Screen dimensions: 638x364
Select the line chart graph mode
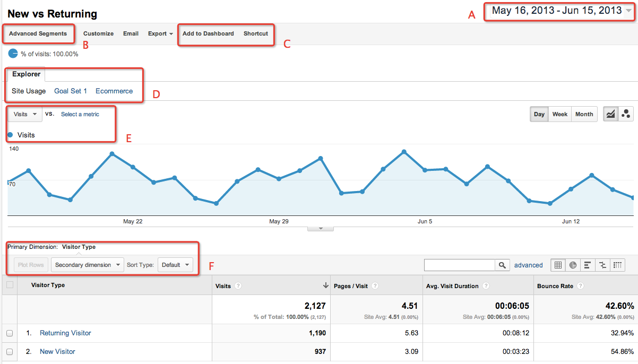pos(610,114)
